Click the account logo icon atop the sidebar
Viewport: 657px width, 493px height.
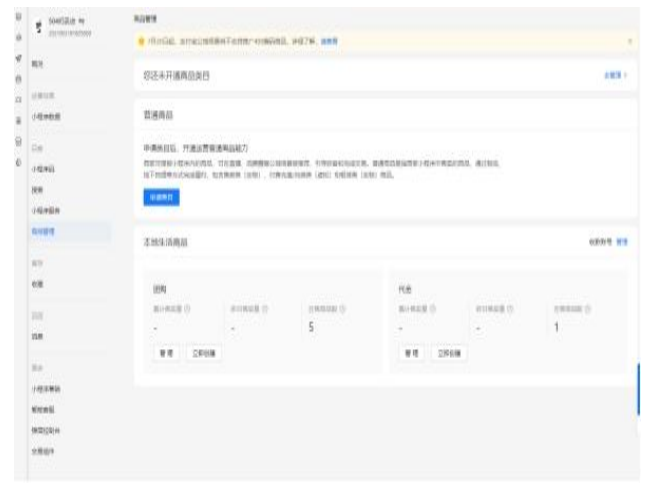[x=38, y=32]
